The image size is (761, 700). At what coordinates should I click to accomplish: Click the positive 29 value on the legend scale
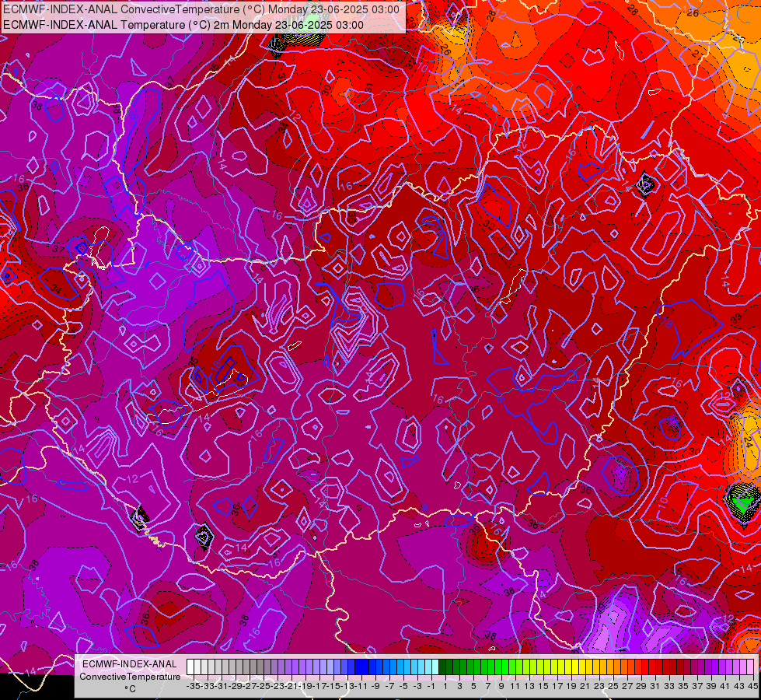[x=641, y=686]
